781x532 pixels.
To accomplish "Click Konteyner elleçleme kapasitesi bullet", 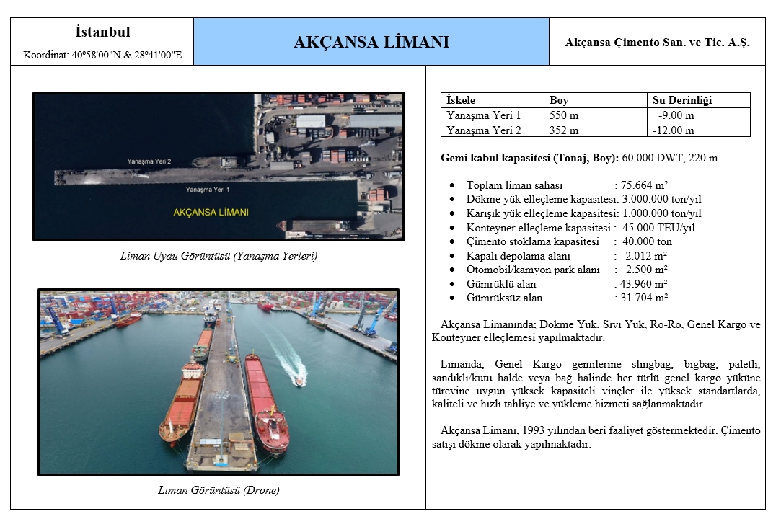I will click(539, 228).
